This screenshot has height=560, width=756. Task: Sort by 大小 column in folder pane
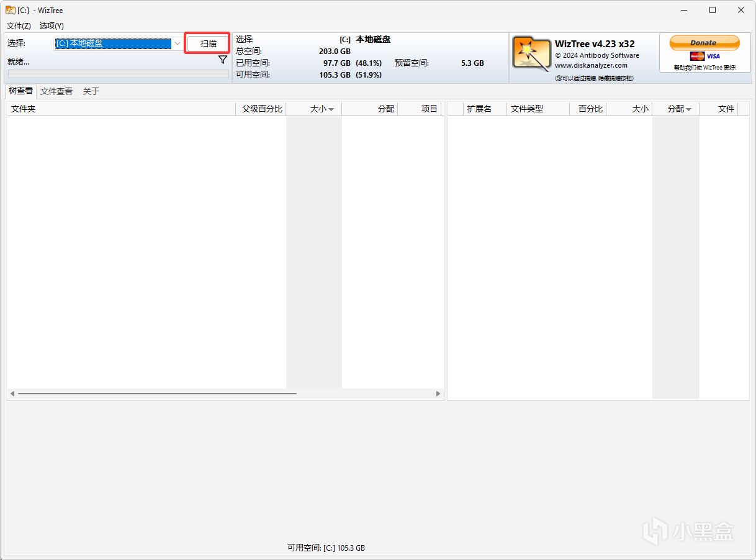314,109
